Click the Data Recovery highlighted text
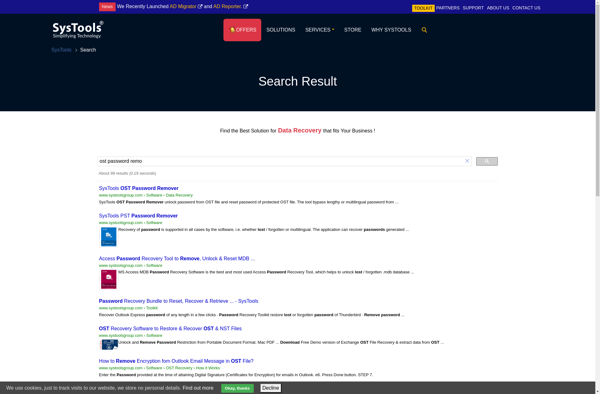 coord(299,130)
